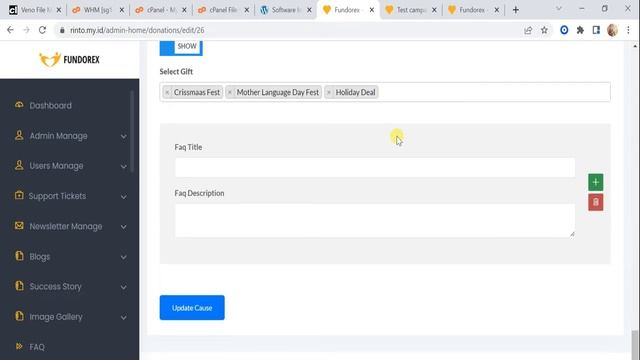
Task: Click the blue circular extension icon
Action: tap(564, 30)
